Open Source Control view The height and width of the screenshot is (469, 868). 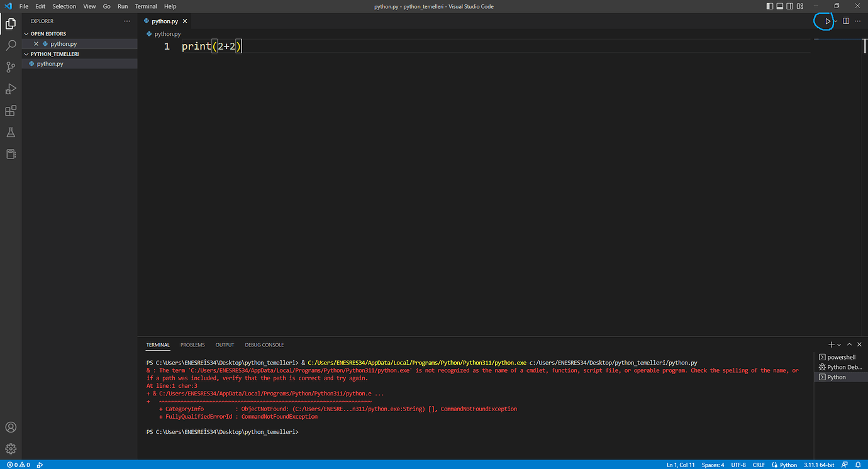click(x=10, y=67)
